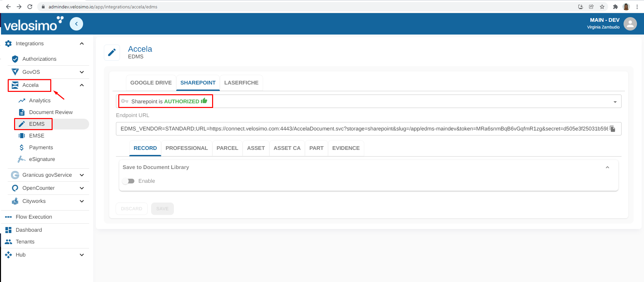Click the MAIN - DEV tenant label
644x282 pixels.
tap(605, 20)
